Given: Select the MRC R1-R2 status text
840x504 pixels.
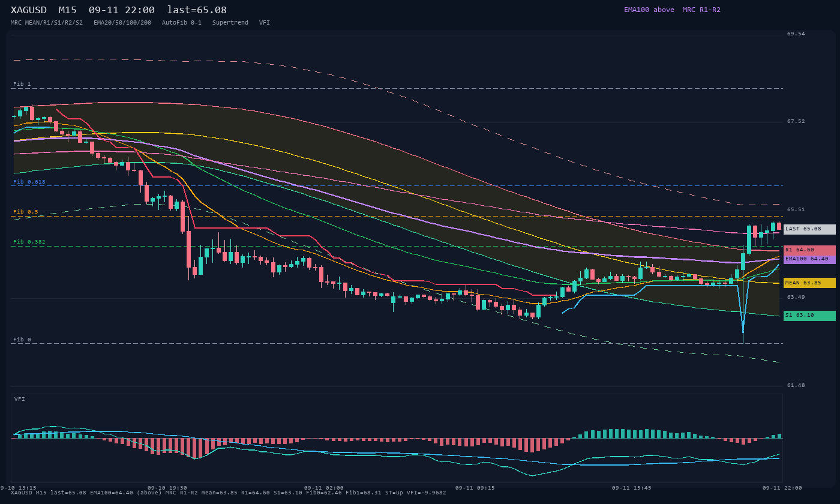Looking at the screenshot, I should [701, 10].
